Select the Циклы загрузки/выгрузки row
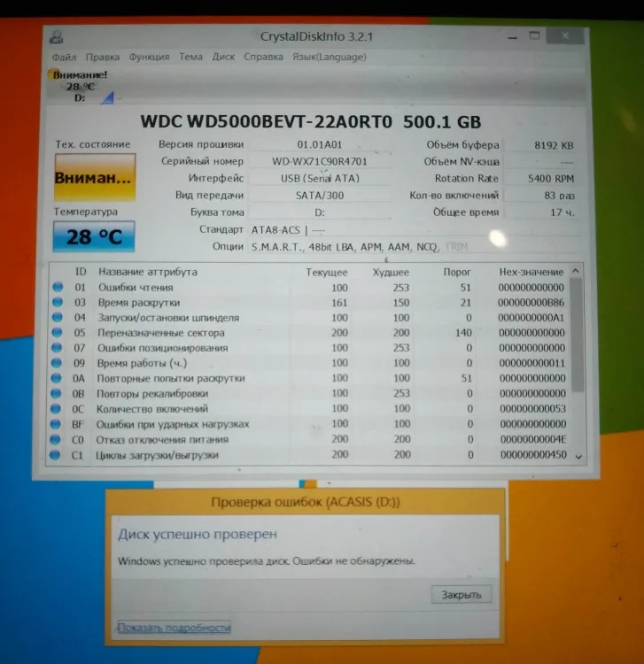 [x=309, y=455]
